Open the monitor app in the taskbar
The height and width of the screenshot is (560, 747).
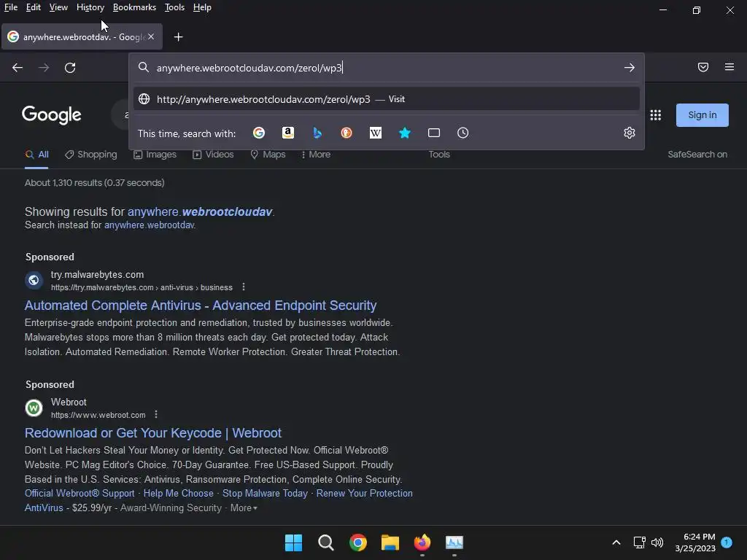tap(454, 542)
